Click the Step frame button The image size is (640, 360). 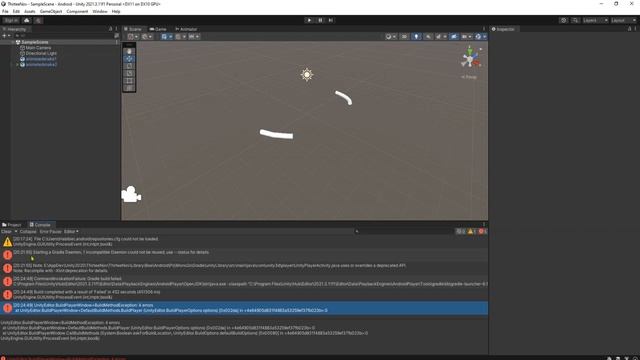[331, 20]
